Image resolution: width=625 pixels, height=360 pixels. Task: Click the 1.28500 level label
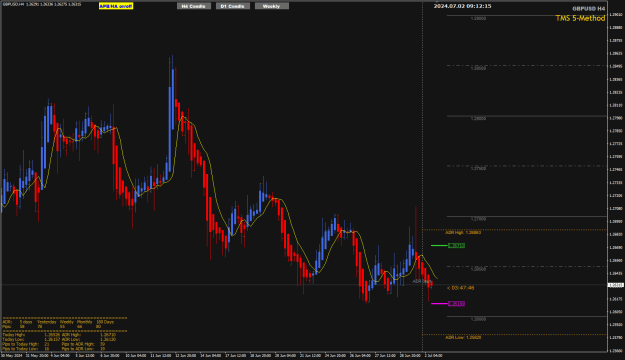click(x=478, y=69)
